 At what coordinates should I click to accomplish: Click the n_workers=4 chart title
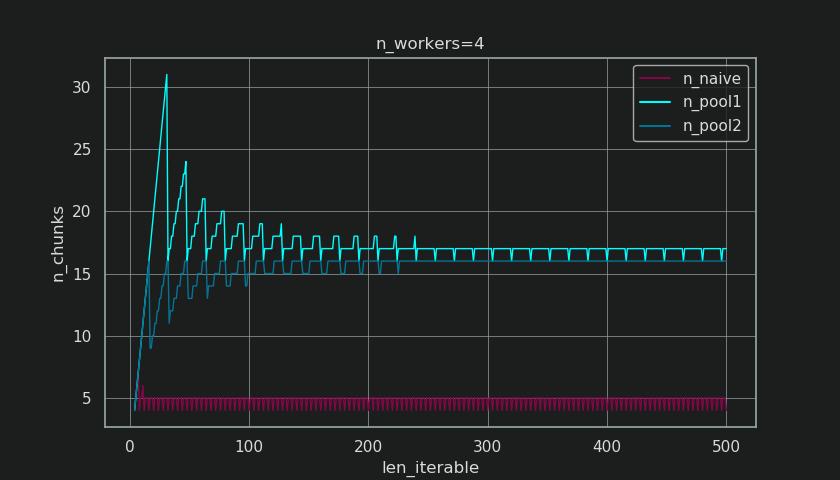(430, 43)
